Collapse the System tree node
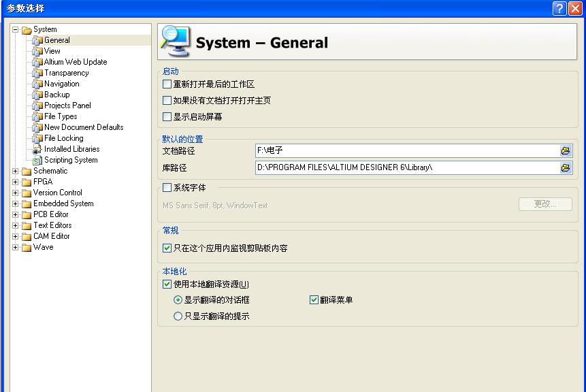 pyautogui.click(x=15, y=29)
